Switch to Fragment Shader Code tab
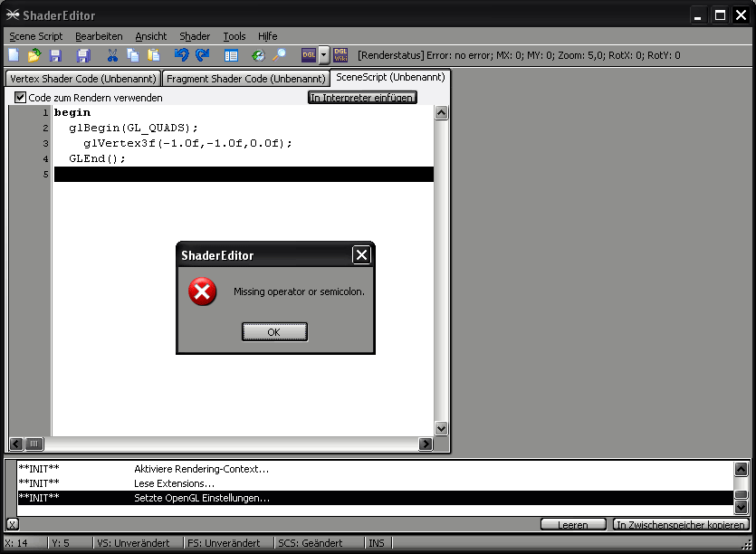The height and width of the screenshot is (554, 756). pos(245,79)
